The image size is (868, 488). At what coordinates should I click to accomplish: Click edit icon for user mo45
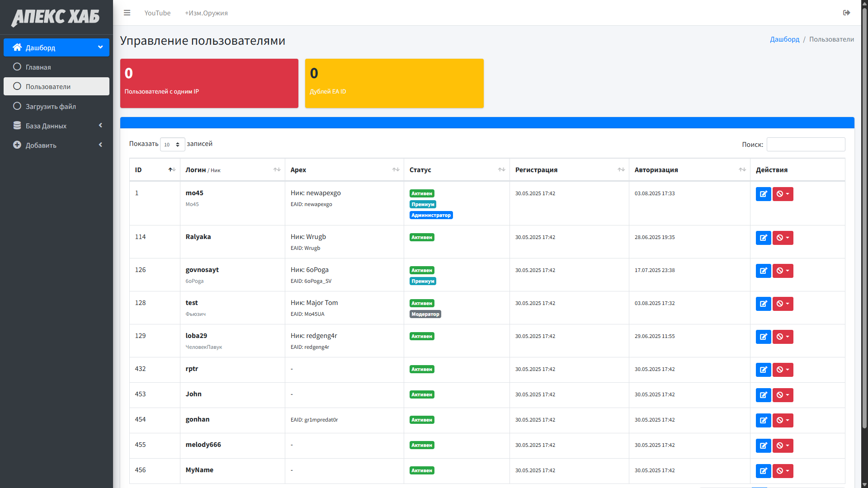pos(763,194)
